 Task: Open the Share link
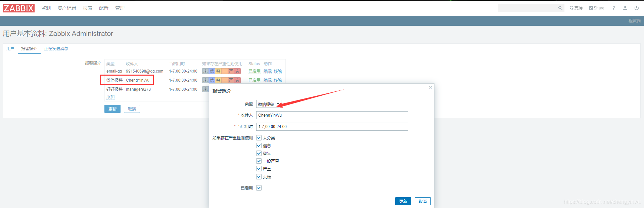(x=596, y=8)
